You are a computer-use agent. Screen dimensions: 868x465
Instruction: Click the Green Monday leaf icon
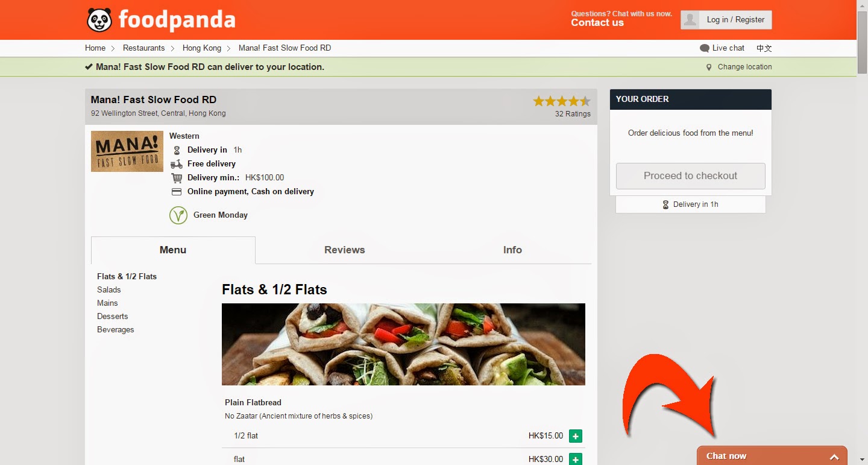point(178,215)
